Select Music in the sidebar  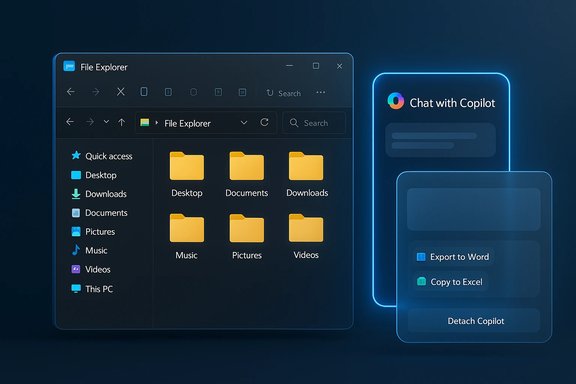pyautogui.click(x=89, y=250)
